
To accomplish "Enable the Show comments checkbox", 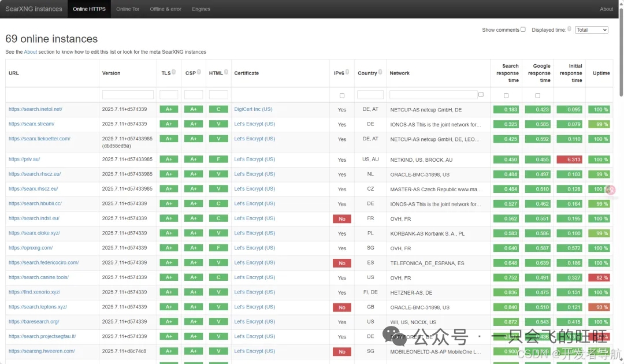I will 523,29.
